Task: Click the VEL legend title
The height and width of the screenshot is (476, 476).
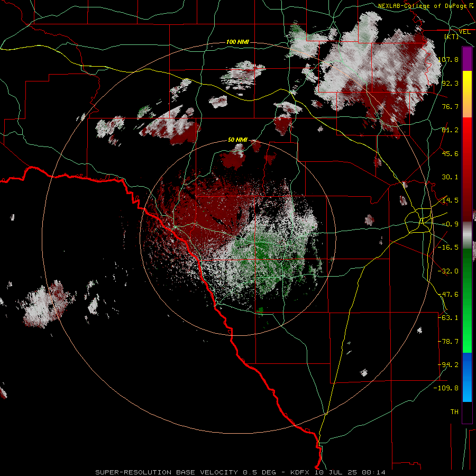Action: (x=464, y=32)
